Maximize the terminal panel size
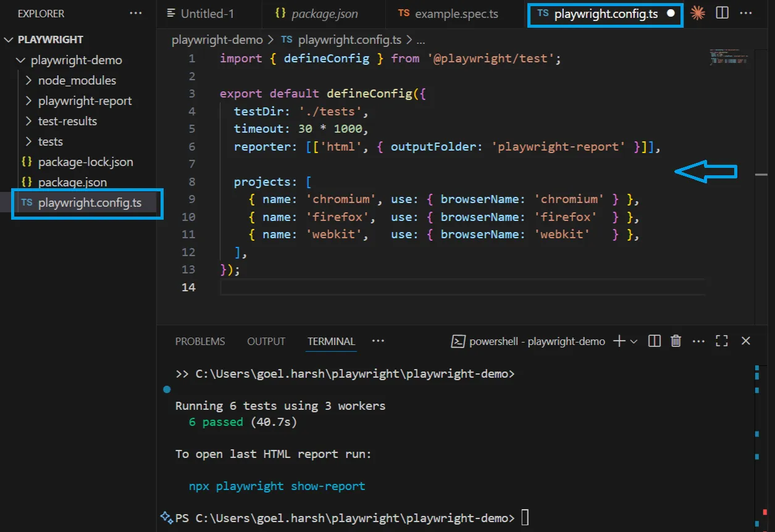The width and height of the screenshot is (775, 532). (x=721, y=341)
